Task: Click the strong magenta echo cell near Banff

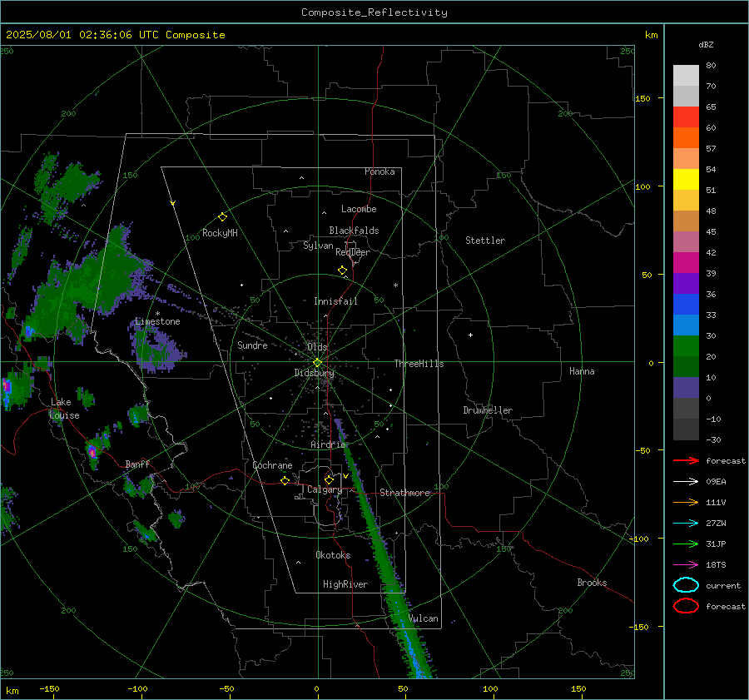Action: click(92, 451)
